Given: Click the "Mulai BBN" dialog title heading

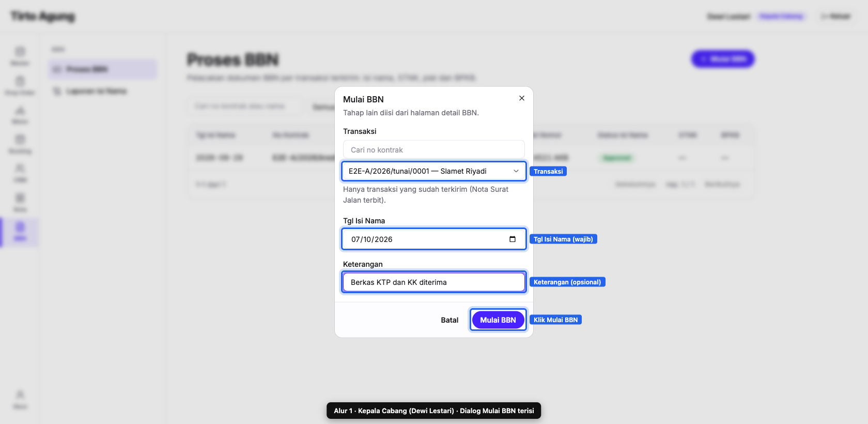Looking at the screenshot, I should tap(363, 99).
